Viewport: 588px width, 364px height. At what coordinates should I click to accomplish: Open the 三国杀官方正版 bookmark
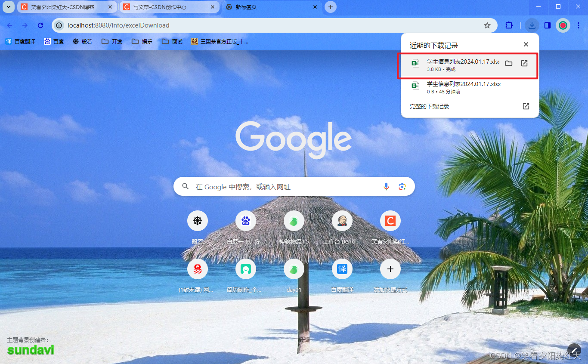(220, 41)
